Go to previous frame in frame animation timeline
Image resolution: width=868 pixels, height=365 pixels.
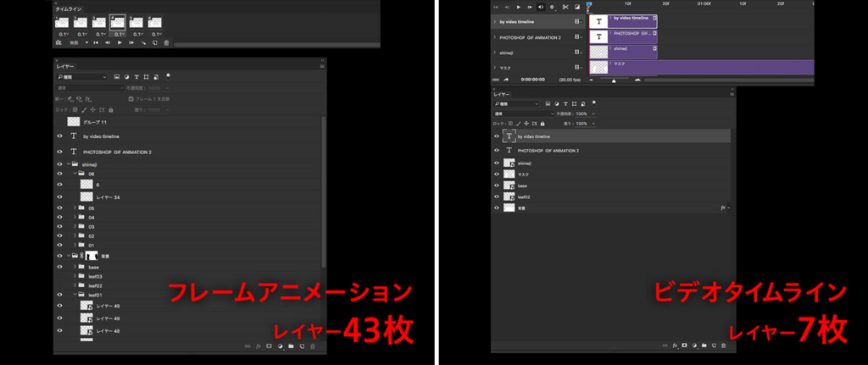tap(108, 42)
